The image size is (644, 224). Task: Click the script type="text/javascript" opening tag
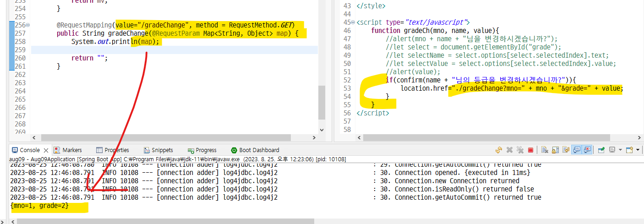(x=413, y=22)
